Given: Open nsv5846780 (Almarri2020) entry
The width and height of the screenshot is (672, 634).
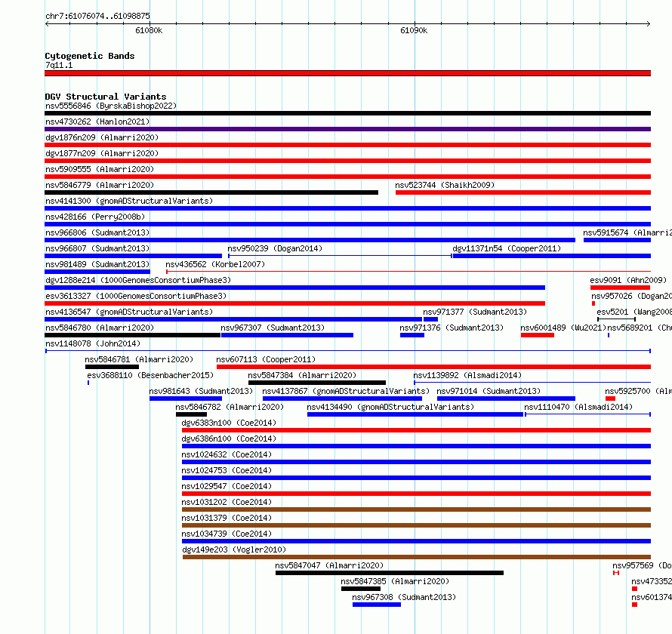Looking at the screenshot, I should click(100, 328).
